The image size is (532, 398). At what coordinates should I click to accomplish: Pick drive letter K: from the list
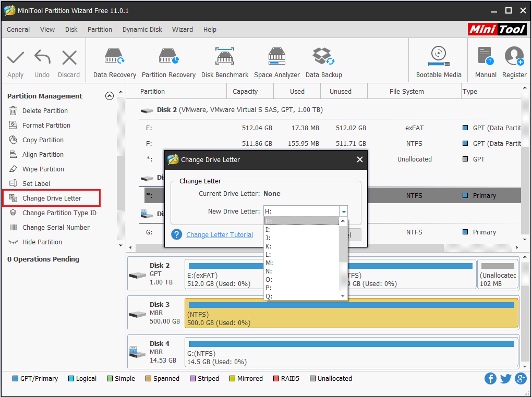pos(301,246)
